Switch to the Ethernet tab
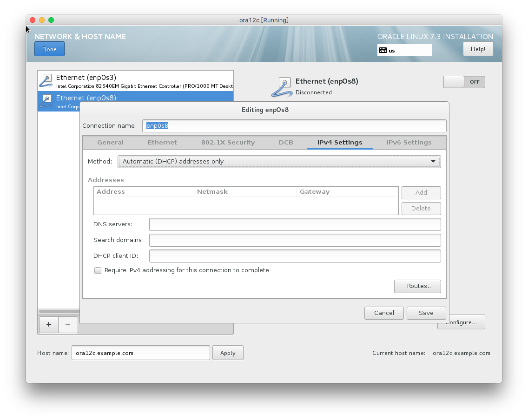528x420 pixels. [x=162, y=142]
